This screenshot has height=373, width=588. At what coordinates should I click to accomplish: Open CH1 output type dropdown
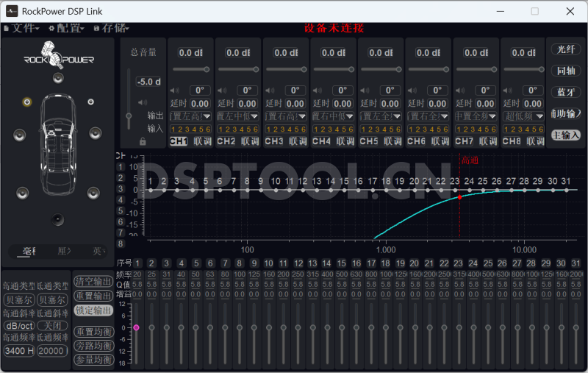190,116
